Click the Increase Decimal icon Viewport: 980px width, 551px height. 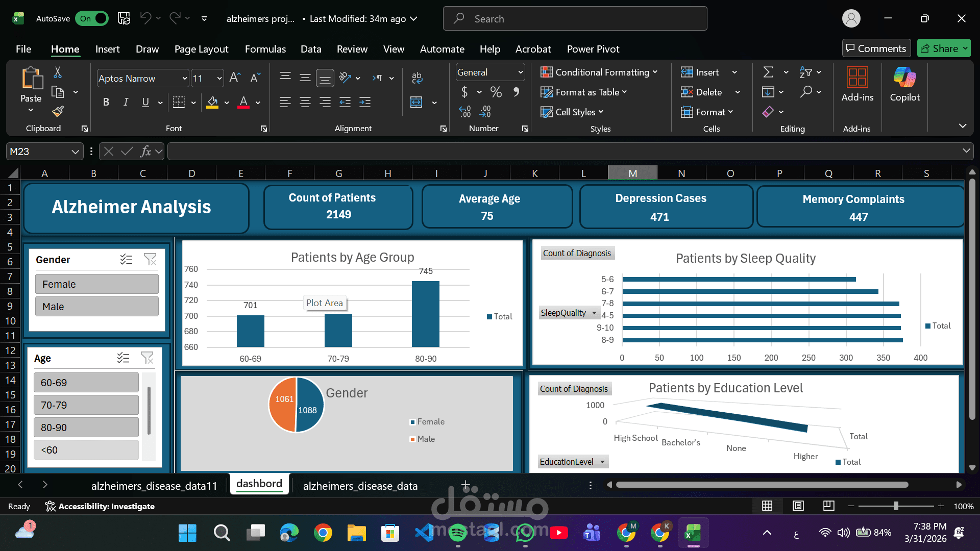point(465,111)
